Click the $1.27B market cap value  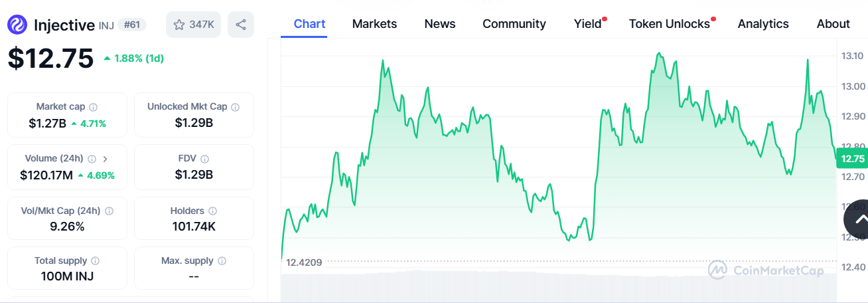[x=48, y=123]
